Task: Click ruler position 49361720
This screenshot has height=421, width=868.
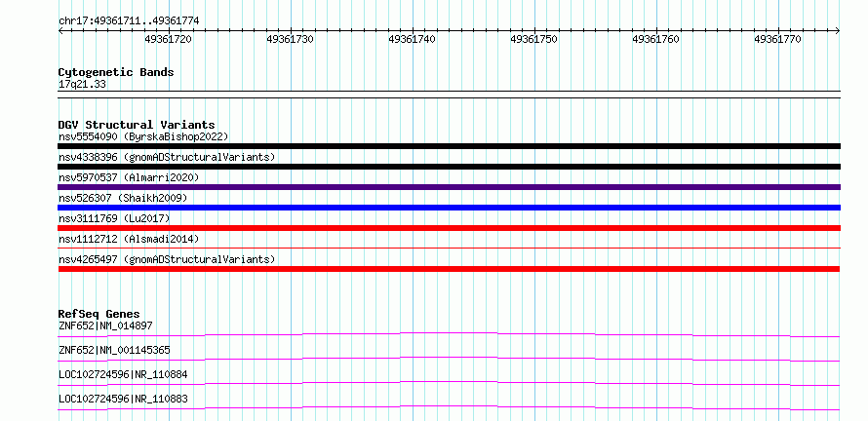Action: tap(169, 39)
